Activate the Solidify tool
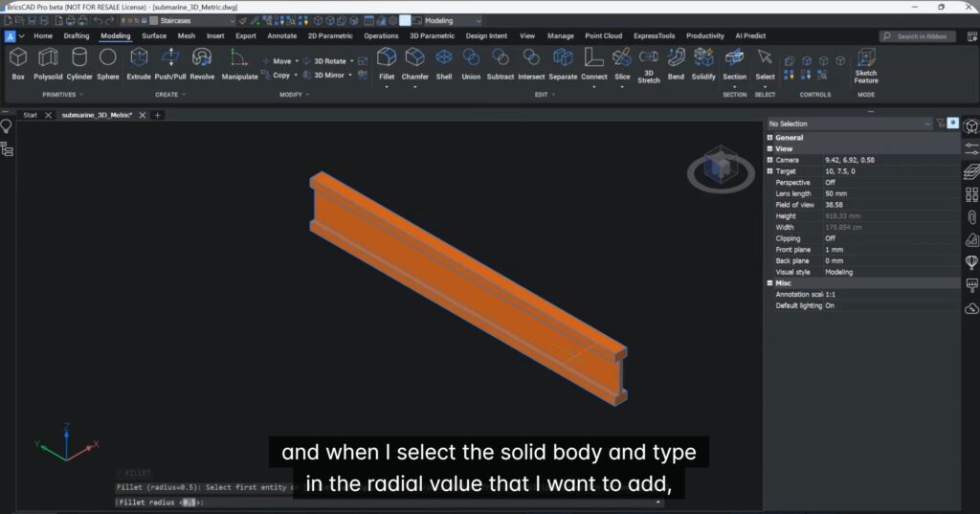Image resolution: width=980 pixels, height=514 pixels. tap(703, 64)
